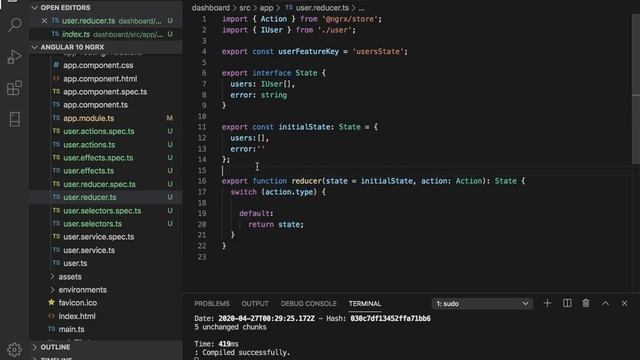The height and width of the screenshot is (360, 640).
Task: Click 'initialState' on line 11
Action: tap(304, 127)
